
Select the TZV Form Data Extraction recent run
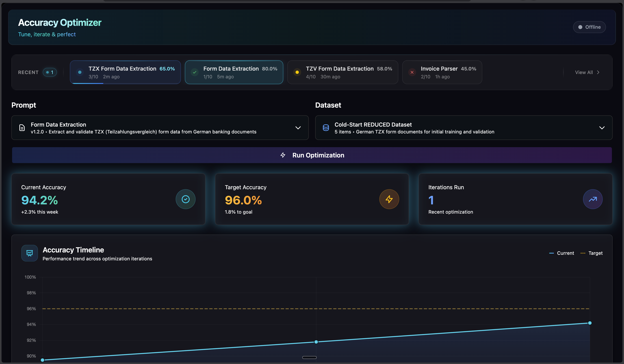[343, 72]
